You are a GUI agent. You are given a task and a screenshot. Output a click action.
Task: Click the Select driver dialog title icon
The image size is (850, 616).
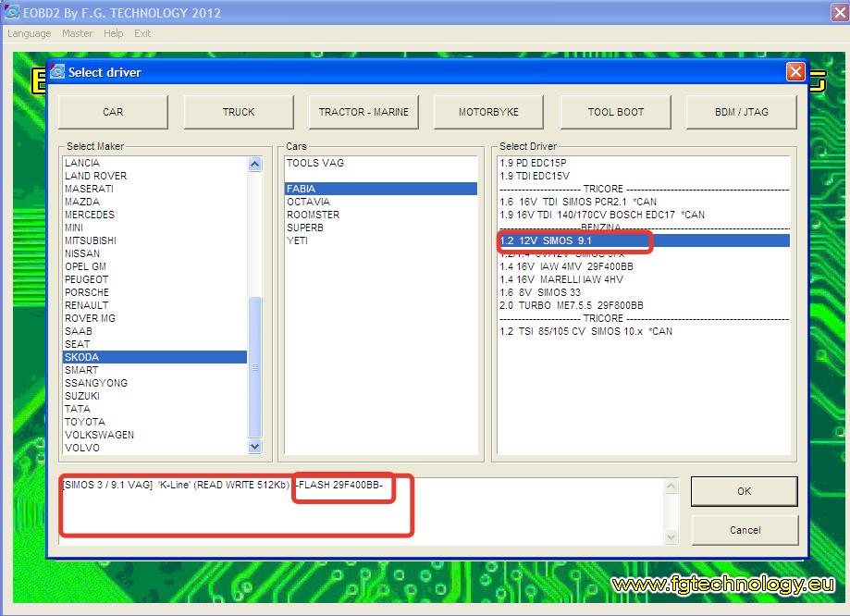click(57, 71)
